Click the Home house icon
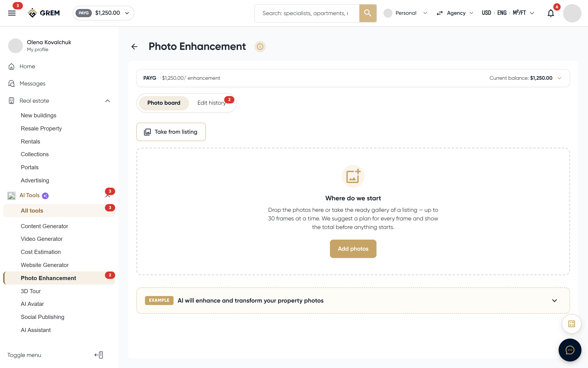 tap(11, 66)
